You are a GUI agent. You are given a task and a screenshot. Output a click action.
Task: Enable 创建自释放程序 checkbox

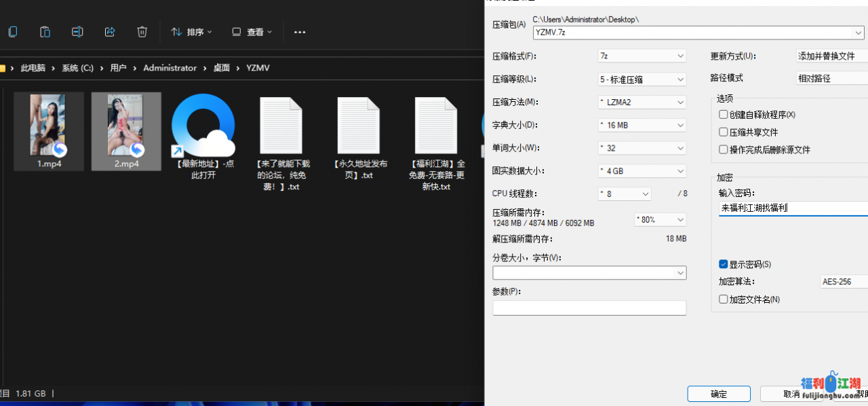click(724, 115)
